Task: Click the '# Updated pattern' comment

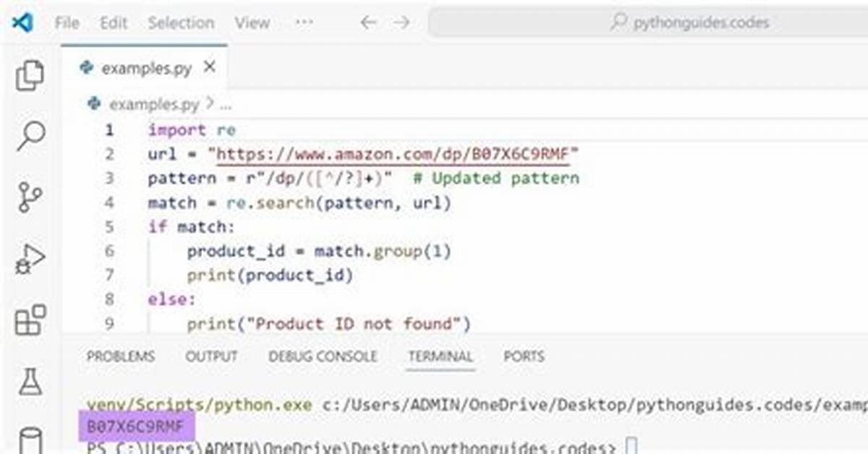Action: point(497,179)
